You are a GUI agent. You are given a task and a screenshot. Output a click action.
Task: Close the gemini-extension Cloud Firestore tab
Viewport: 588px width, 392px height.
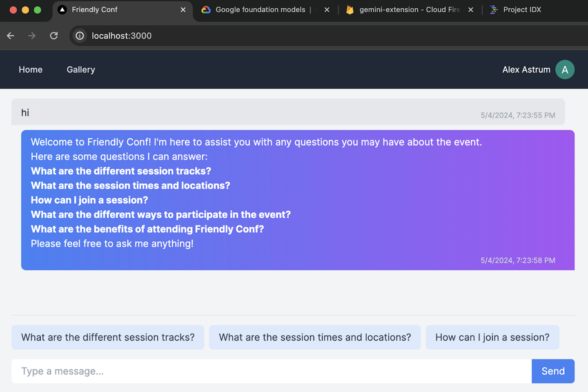(x=470, y=10)
